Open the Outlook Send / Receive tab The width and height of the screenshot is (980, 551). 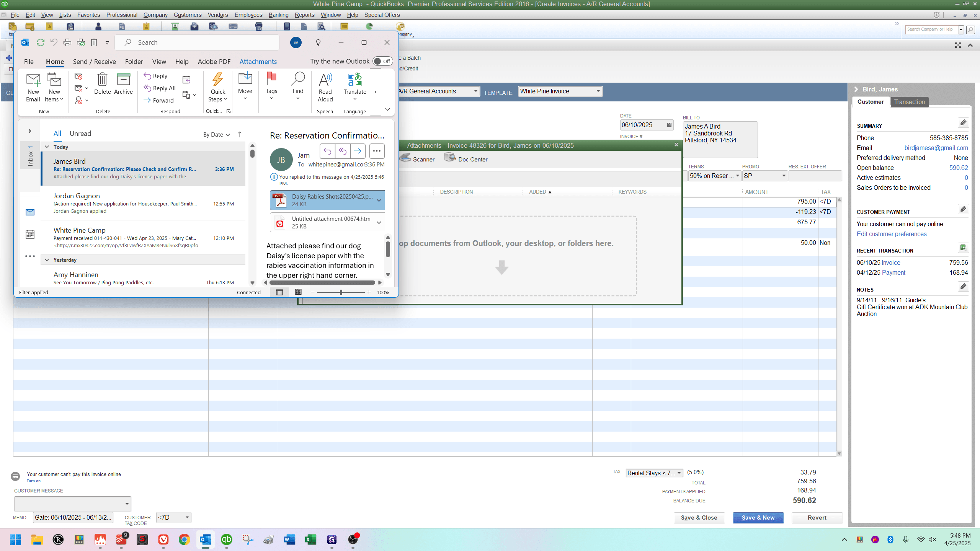(94, 62)
